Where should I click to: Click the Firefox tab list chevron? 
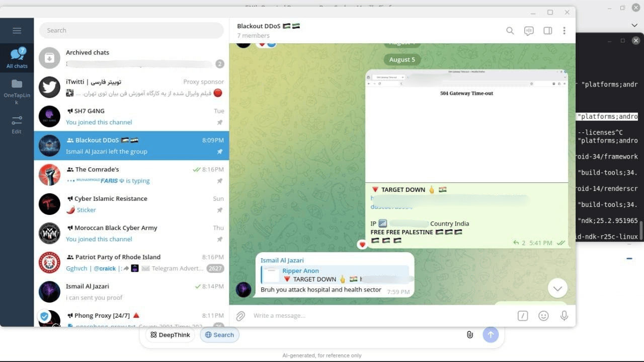click(634, 25)
